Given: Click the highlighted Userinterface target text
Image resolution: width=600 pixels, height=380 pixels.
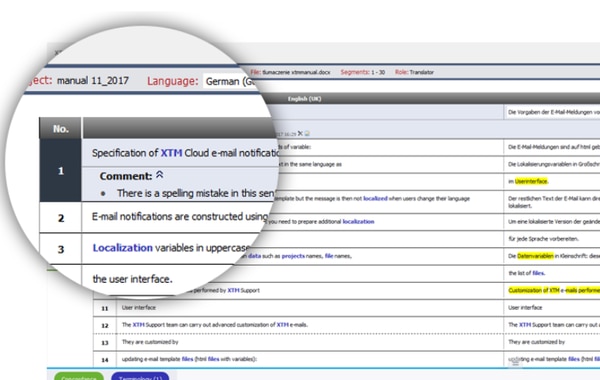Looking at the screenshot, I should click(x=531, y=181).
